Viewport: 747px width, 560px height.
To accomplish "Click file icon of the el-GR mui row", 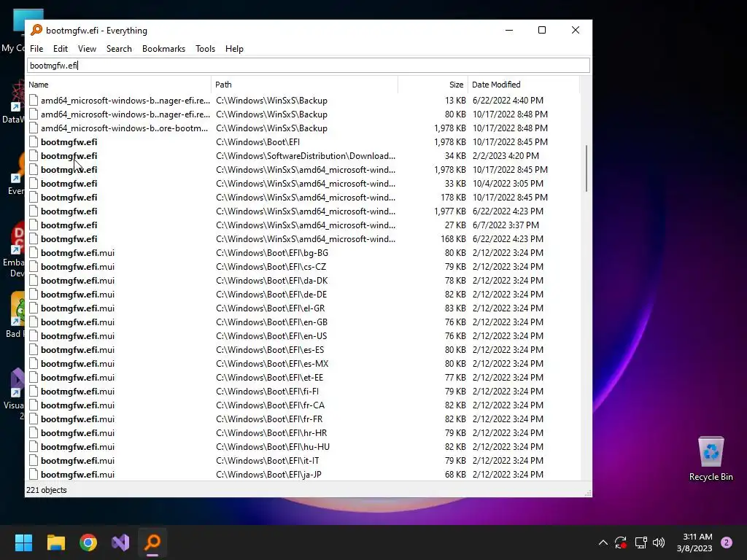I will pyautogui.click(x=34, y=308).
